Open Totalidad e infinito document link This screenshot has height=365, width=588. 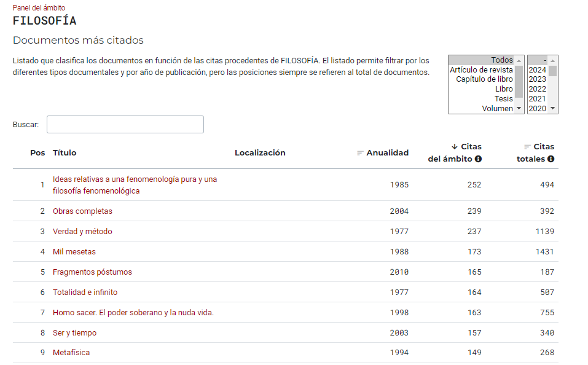[85, 292]
